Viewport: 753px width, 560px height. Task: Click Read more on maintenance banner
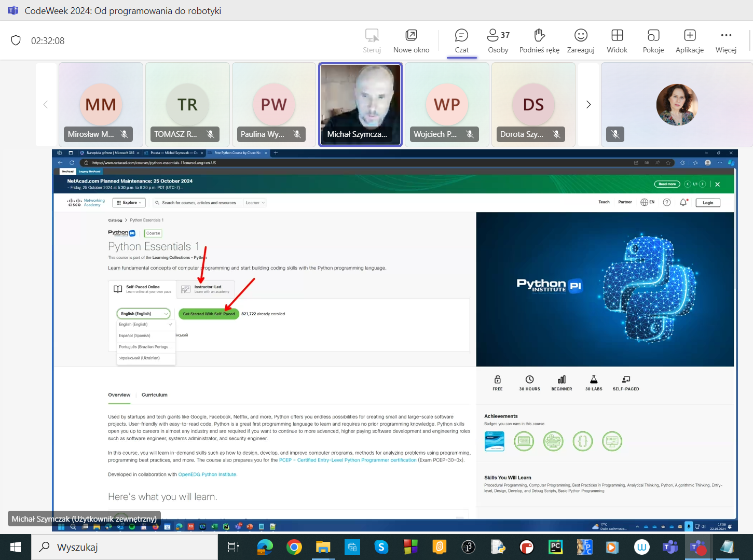pos(667,184)
